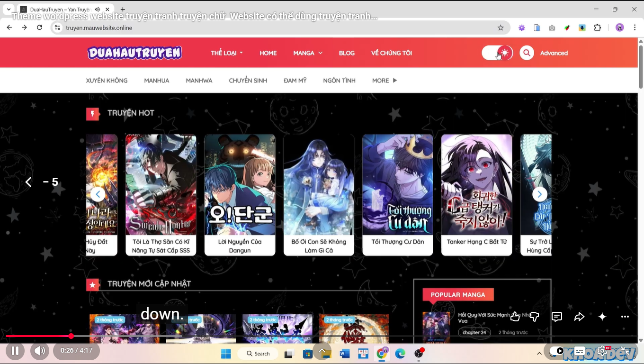Open the three-dot more actions on video

pyautogui.click(x=625, y=317)
